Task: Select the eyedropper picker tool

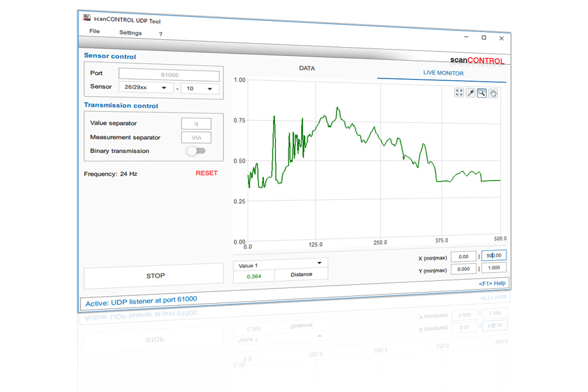Action: pyautogui.click(x=470, y=93)
